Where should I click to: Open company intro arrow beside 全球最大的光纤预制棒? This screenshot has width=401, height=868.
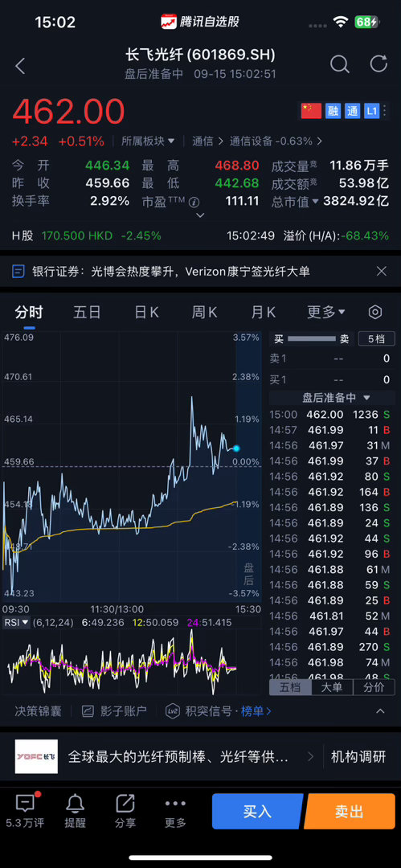pos(310,757)
